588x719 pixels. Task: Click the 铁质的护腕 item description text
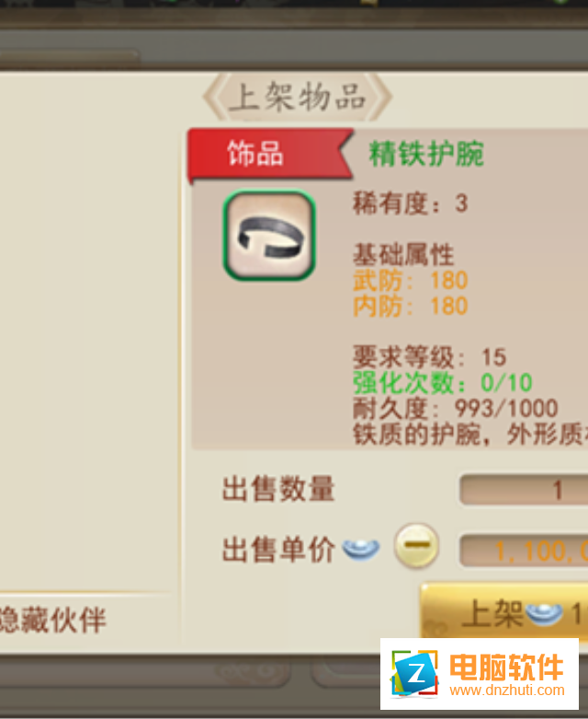pyautogui.click(x=470, y=434)
